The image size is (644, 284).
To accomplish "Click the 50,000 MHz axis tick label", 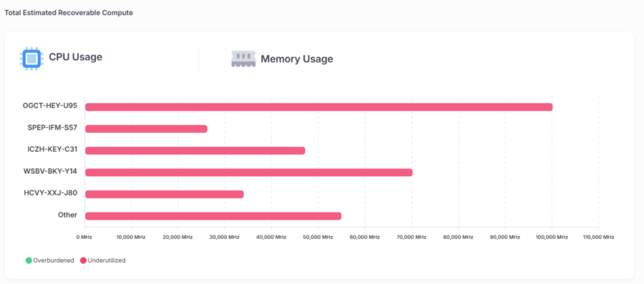I will [x=318, y=238].
